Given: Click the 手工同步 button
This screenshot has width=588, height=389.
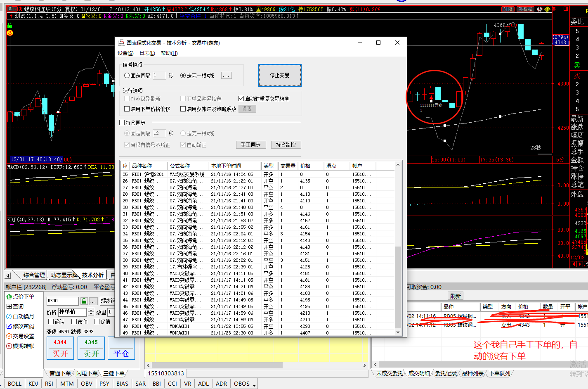Looking at the screenshot, I should click(x=251, y=145).
